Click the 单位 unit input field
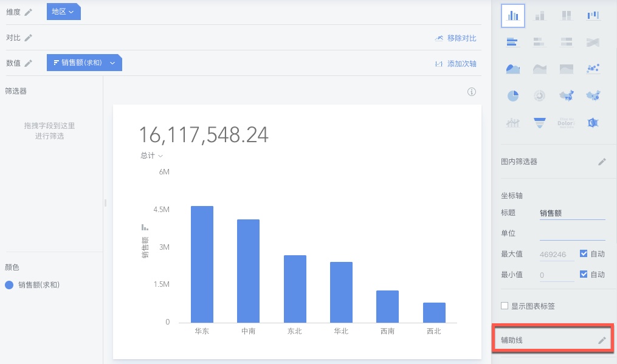This screenshot has height=364, width=617. coord(572,234)
